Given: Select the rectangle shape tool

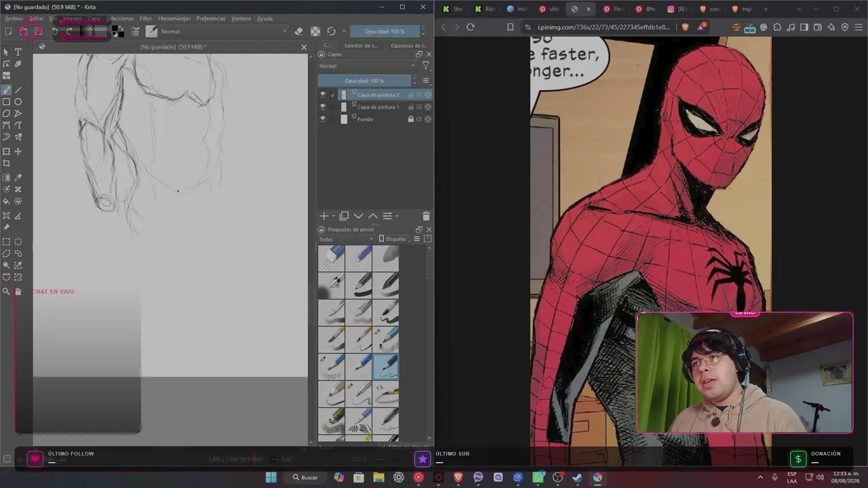Looking at the screenshot, I should [6, 102].
